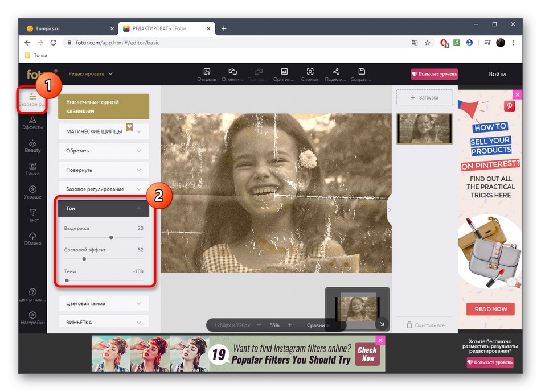This screenshot has height=392, width=541.
Task: Open the Облако (Cloud) section
Action: (32, 238)
